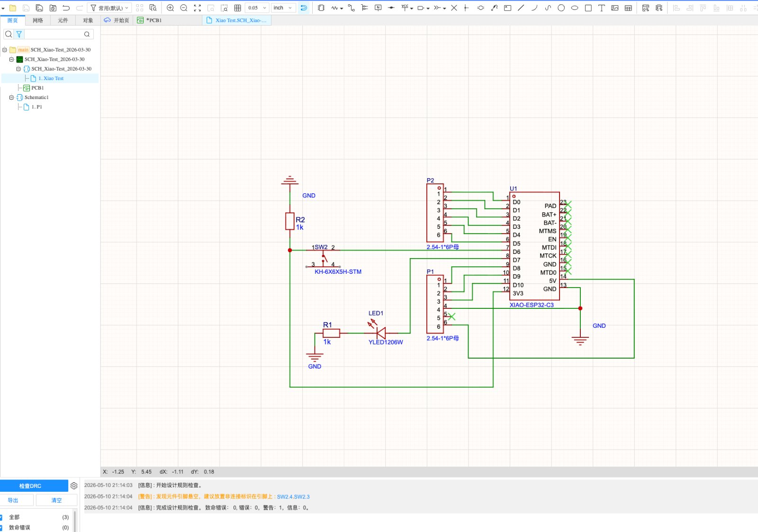
Task: Click the save-all icon
Action: (39, 8)
